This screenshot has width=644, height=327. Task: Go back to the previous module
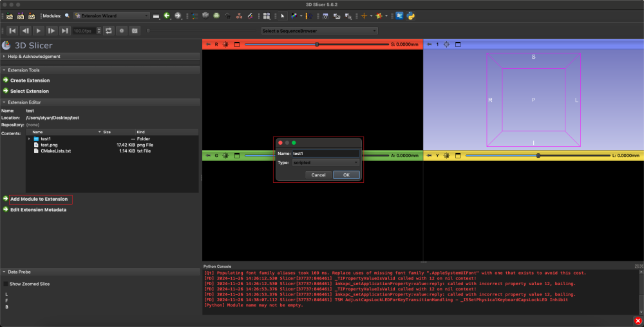click(x=167, y=15)
